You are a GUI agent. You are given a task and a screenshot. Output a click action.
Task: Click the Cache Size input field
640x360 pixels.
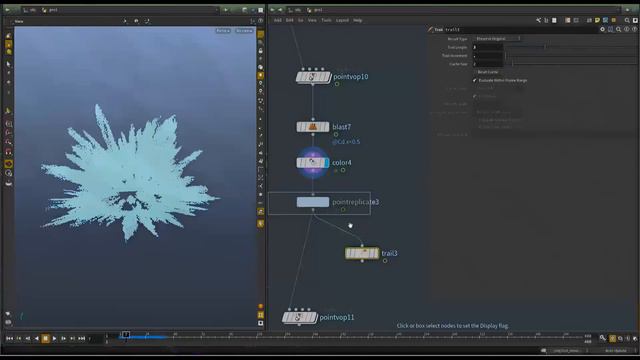pos(488,64)
